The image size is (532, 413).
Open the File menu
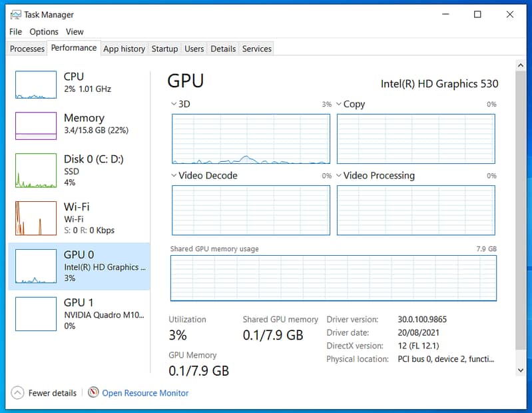16,31
